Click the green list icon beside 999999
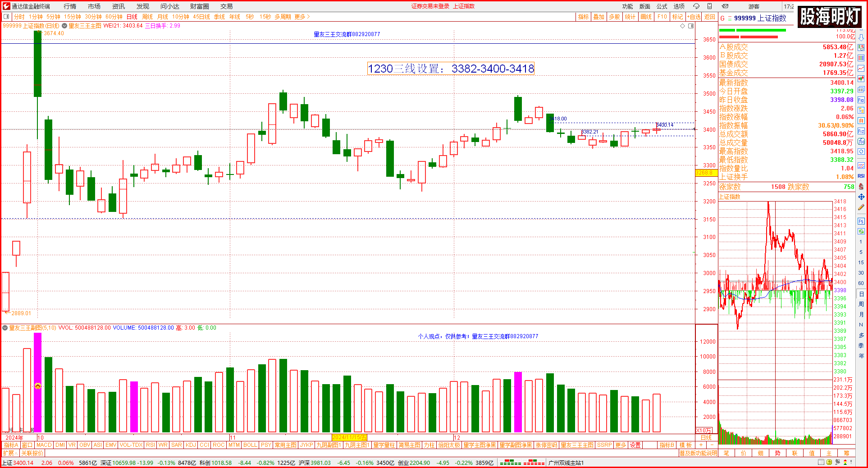Image resolution: width=868 pixels, height=468 pixels. (x=730, y=18)
